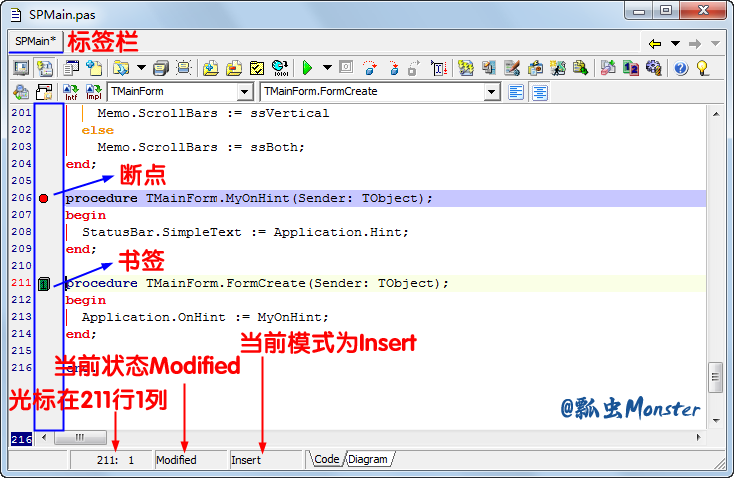Screen dimensions: 734x478
Task: Jump to implementation with Impl button
Action: pos(94,92)
